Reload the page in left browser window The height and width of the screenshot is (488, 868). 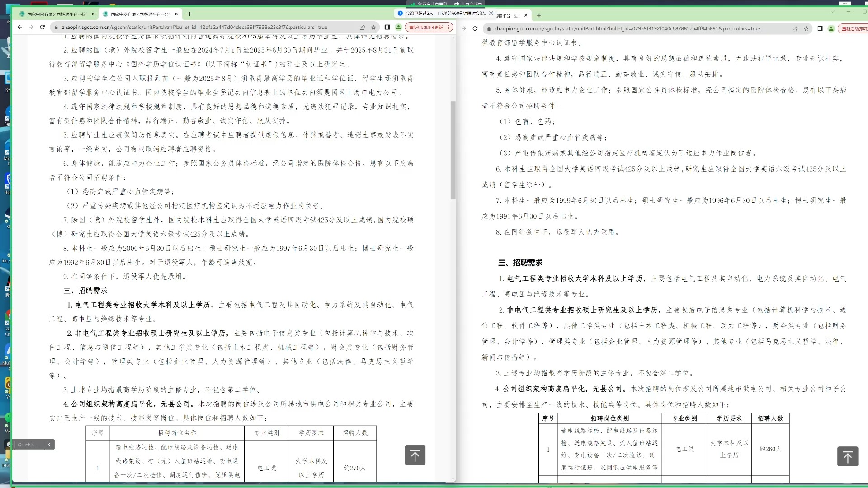[x=42, y=27]
